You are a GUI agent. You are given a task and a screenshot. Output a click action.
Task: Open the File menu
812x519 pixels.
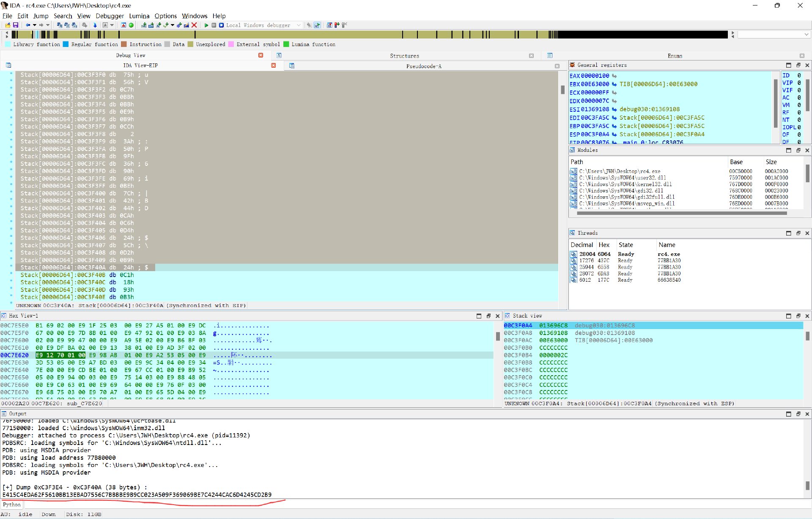point(8,16)
